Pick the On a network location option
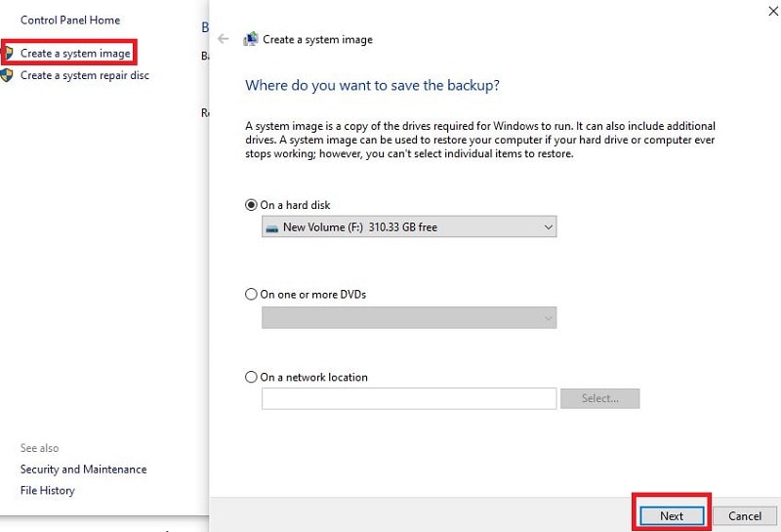781x532 pixels. (x=252, y=377)
